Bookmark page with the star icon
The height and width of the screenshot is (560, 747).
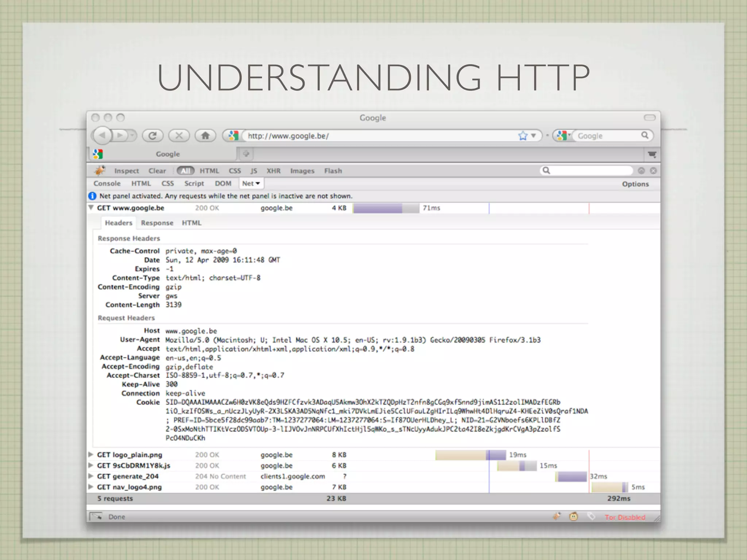523,136
